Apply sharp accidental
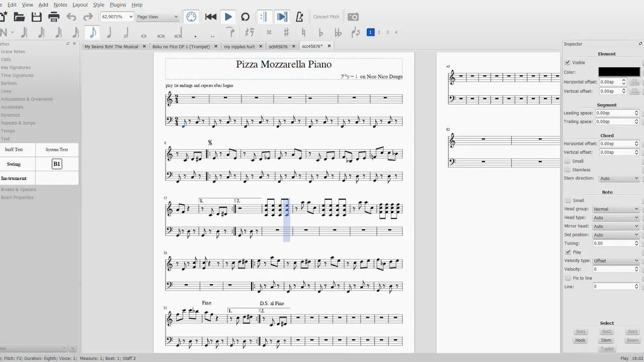 click(x=286, y=33)
